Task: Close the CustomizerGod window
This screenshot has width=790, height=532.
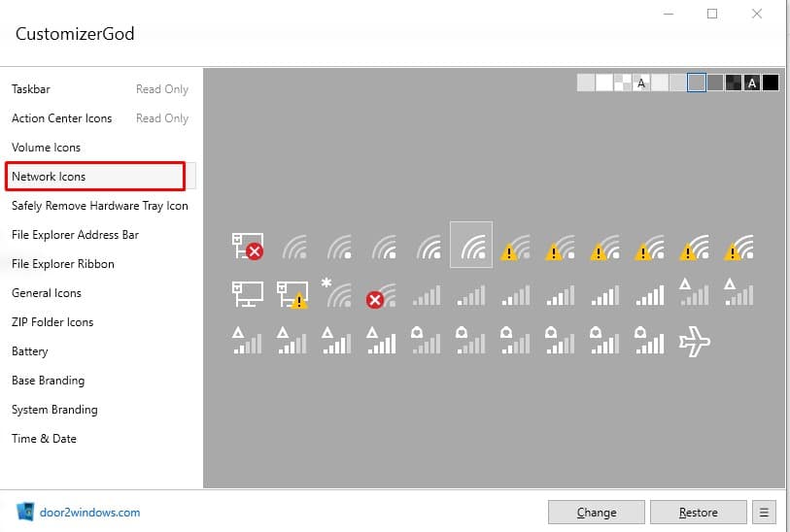Action: [757, 15]
